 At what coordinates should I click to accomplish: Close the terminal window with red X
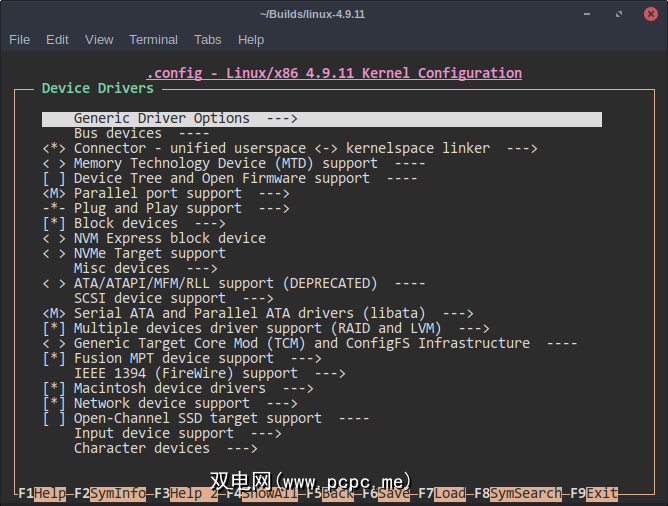coord(651,14)
